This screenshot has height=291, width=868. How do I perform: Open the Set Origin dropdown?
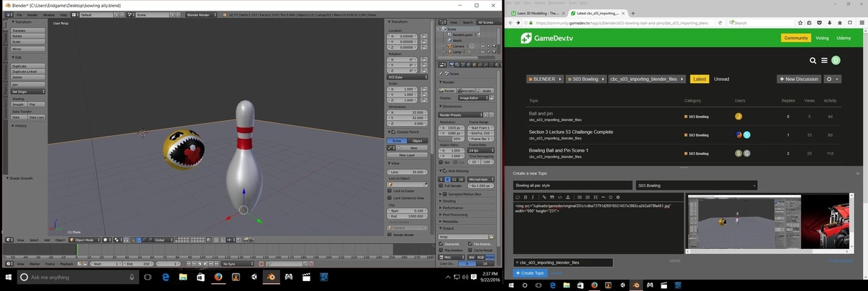[28, 92]
